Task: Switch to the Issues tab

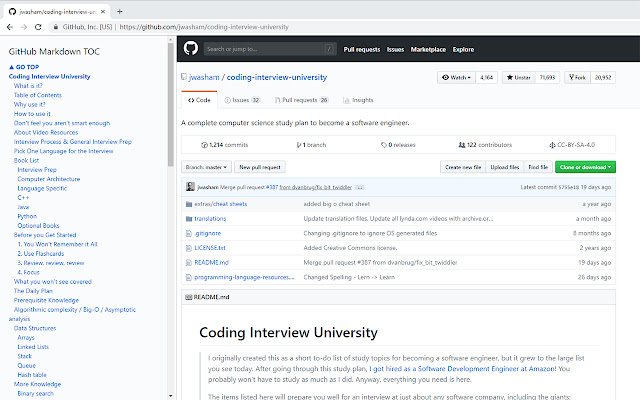Action: 241,100
